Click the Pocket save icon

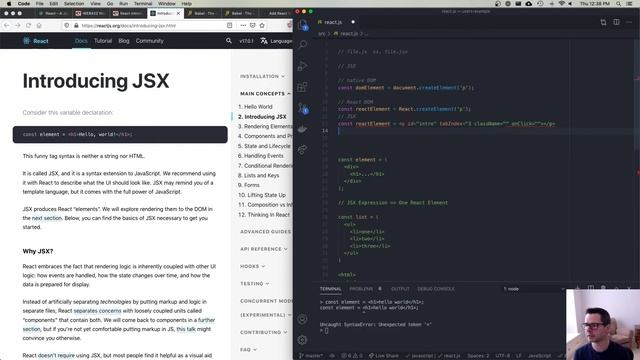tap(253, 25)
